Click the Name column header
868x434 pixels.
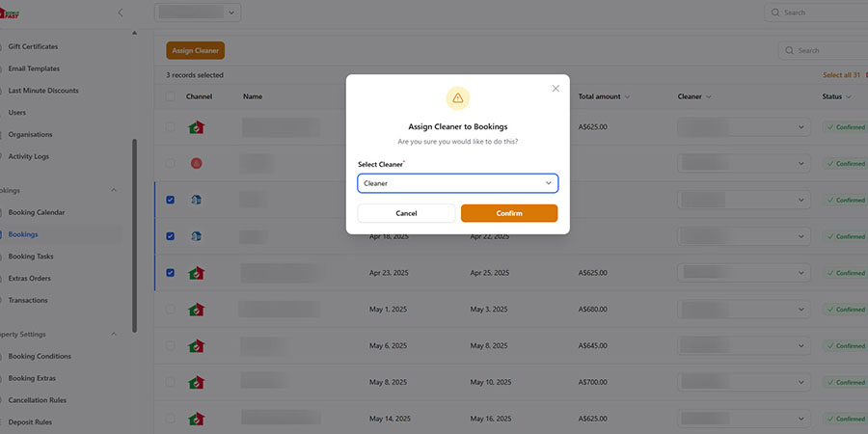click(x=253, y=96)
